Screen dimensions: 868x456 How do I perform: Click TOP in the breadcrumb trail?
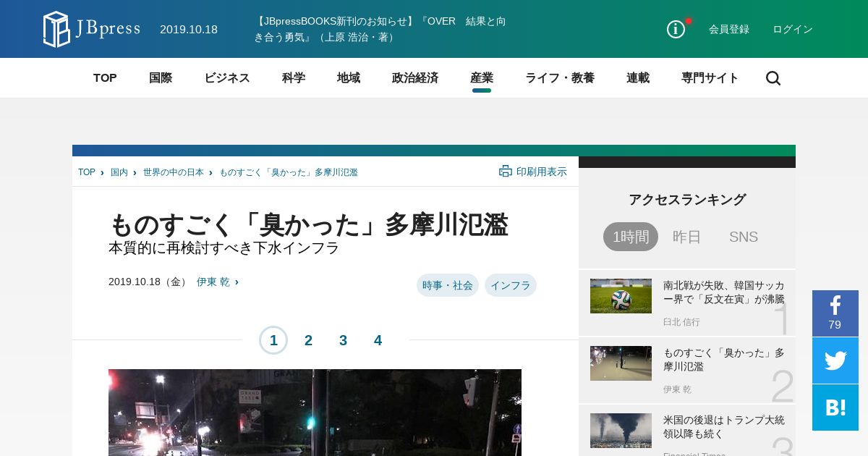click(87, 172)
